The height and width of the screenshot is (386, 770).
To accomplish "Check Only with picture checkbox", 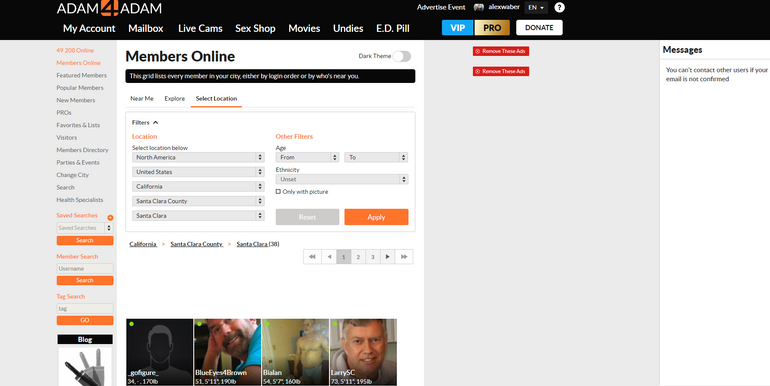I will (x=278, y=192).
